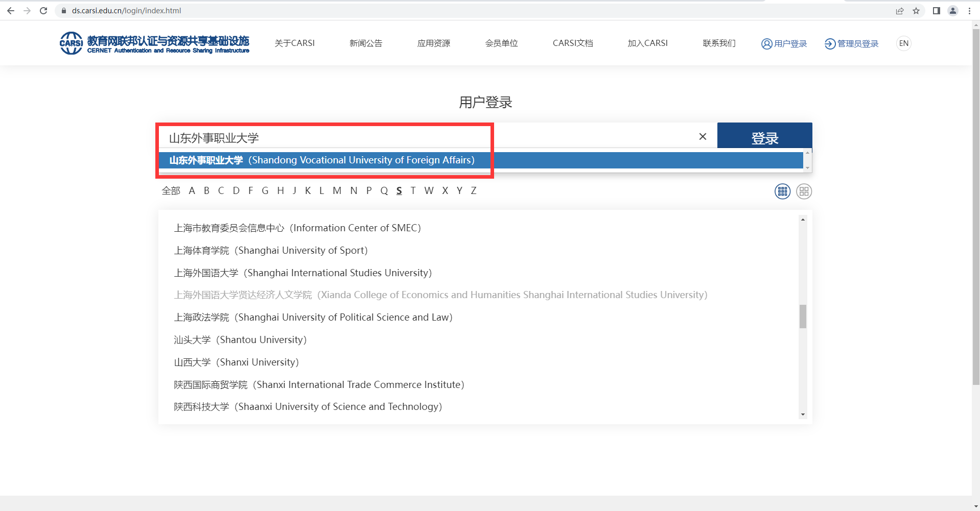Open 应用资源 menu
The width and height of the screenshot is (980, 511).
pos(434,43)
